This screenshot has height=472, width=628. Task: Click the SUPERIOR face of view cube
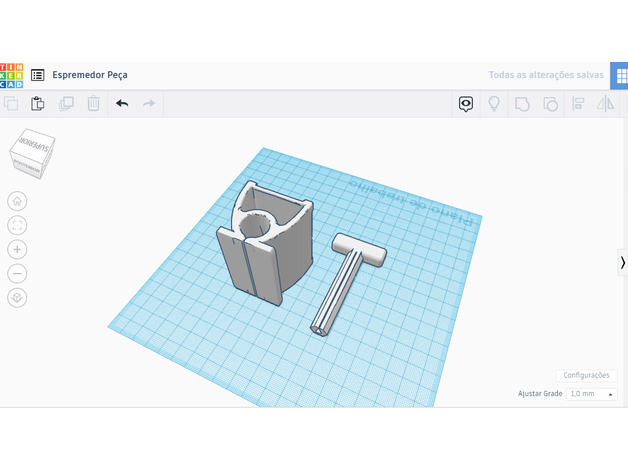click(35, 144)
